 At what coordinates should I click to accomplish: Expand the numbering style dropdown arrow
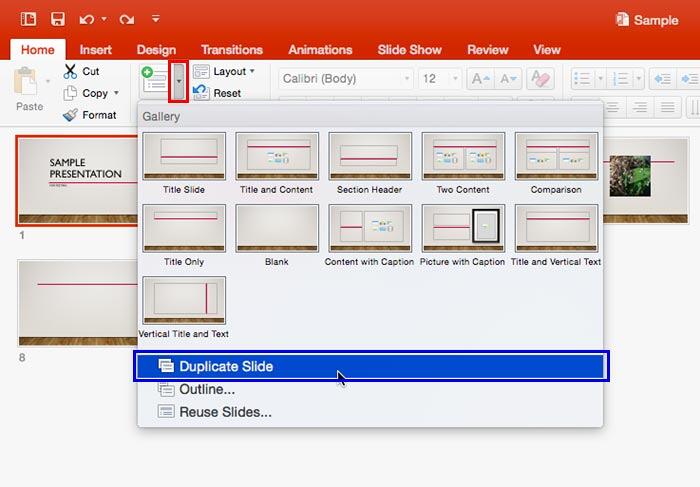639,79
